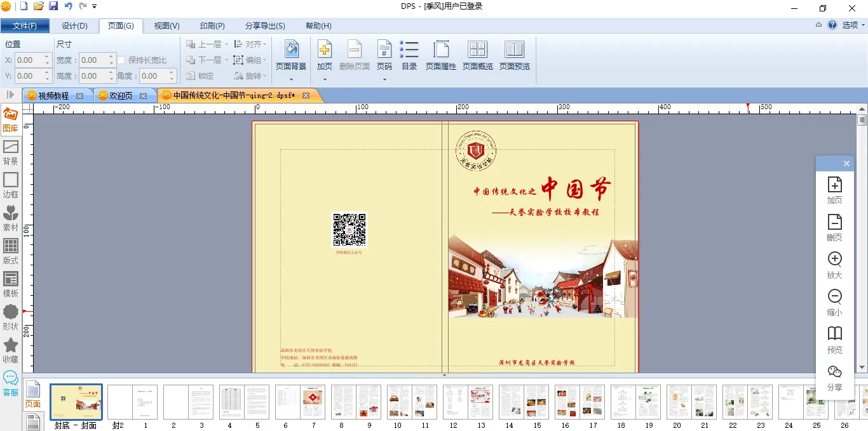Enable the 保持长宽比 checkbox
The width and height of the screenshot is (868, 431).
click(121, 60)
